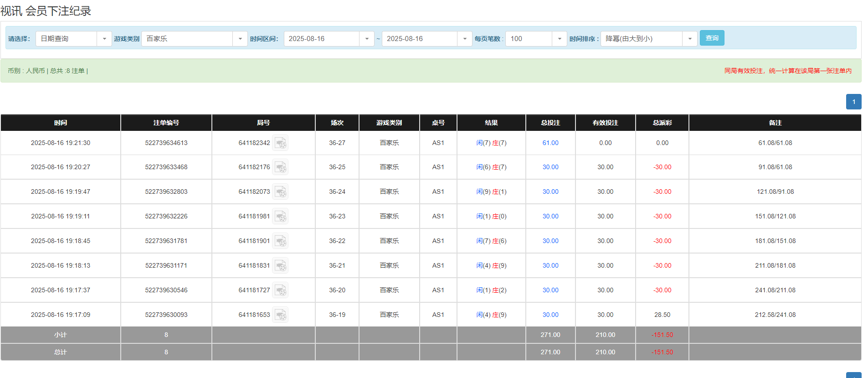Expand the 日期查询 query type dropdown

[x=73, y=39]
